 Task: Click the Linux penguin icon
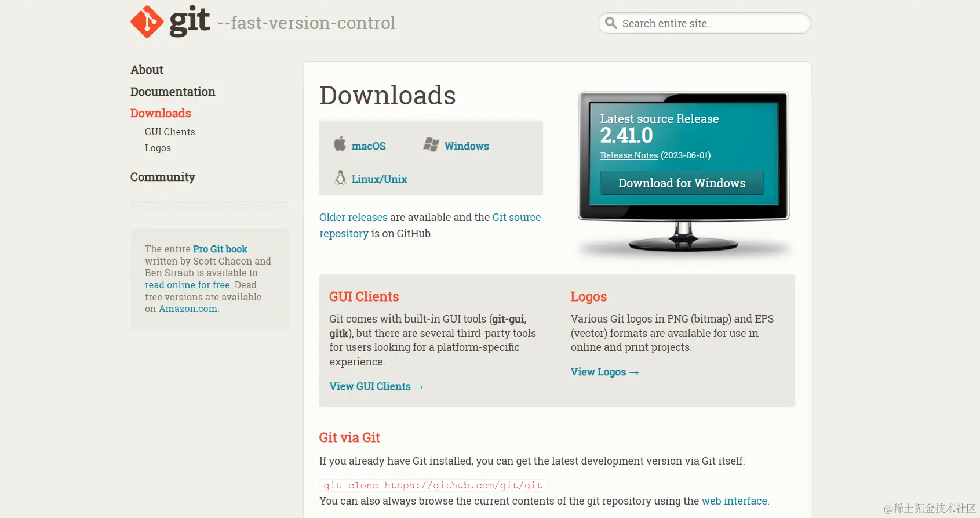pyautogui.click(x=340, y=178)
